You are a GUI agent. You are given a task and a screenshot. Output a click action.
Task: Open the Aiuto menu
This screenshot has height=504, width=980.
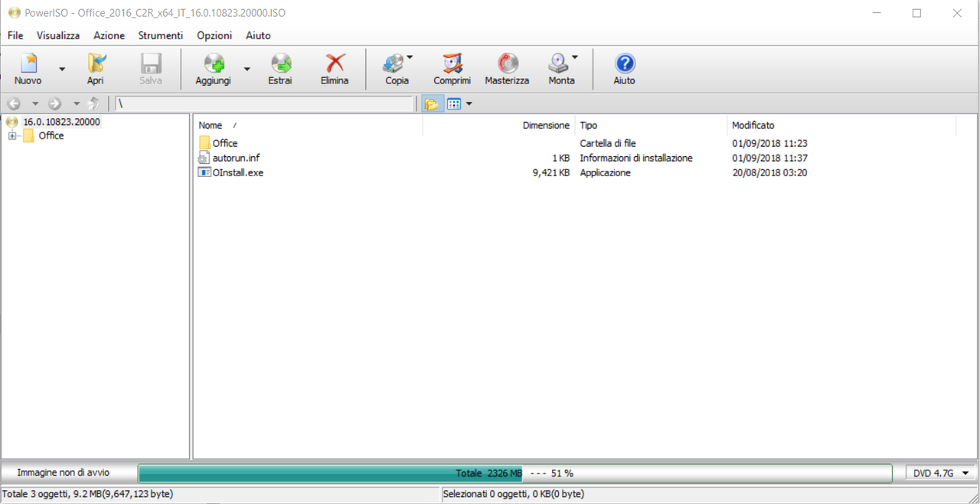point(258,35)
